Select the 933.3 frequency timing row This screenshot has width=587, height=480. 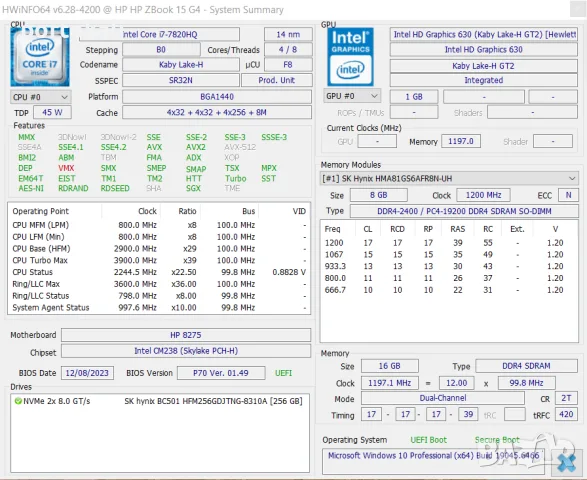pyautogui.click(x=448, y=266)
